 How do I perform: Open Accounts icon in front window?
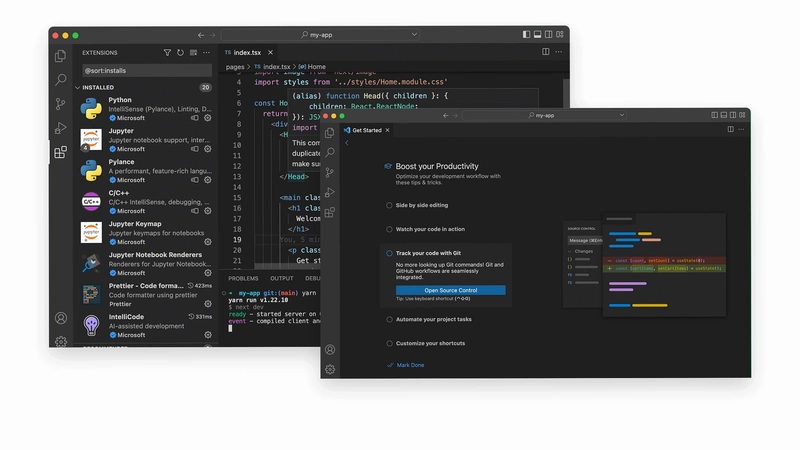(330, 349)
